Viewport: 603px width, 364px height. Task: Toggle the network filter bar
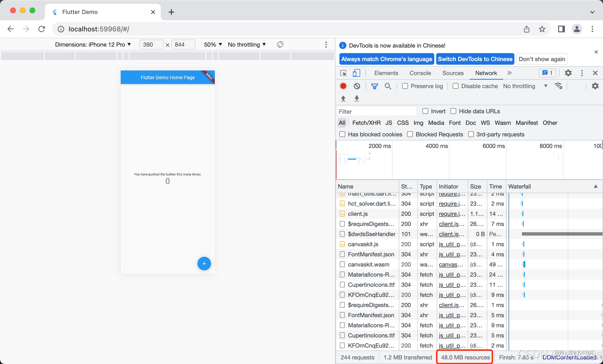click(374, 86)
